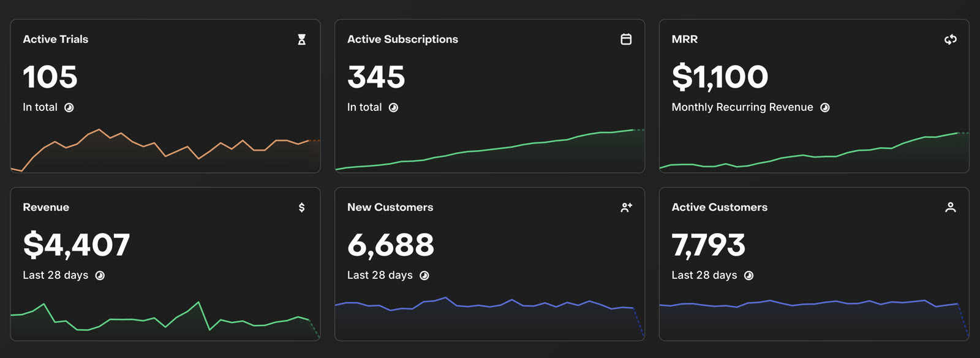Click the add-user icon on New Customers card
The height and width of the screenshot is (358, 980).
point(626,207)
